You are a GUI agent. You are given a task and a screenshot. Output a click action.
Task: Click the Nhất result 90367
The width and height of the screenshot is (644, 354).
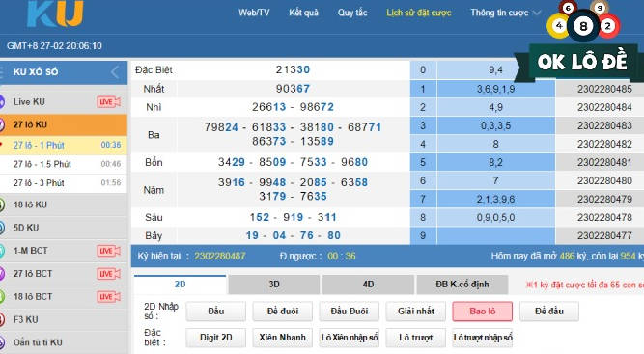[x=293, y=89]
